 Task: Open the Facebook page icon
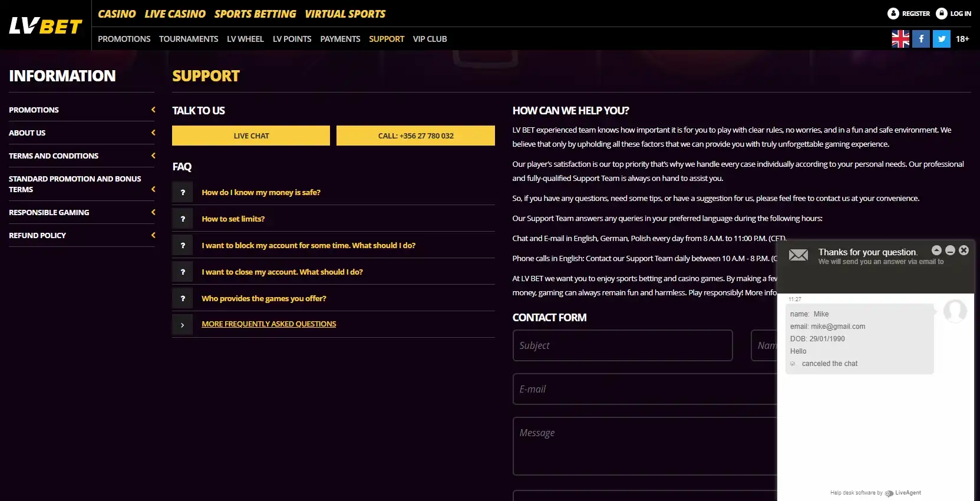tap(921, 39)
